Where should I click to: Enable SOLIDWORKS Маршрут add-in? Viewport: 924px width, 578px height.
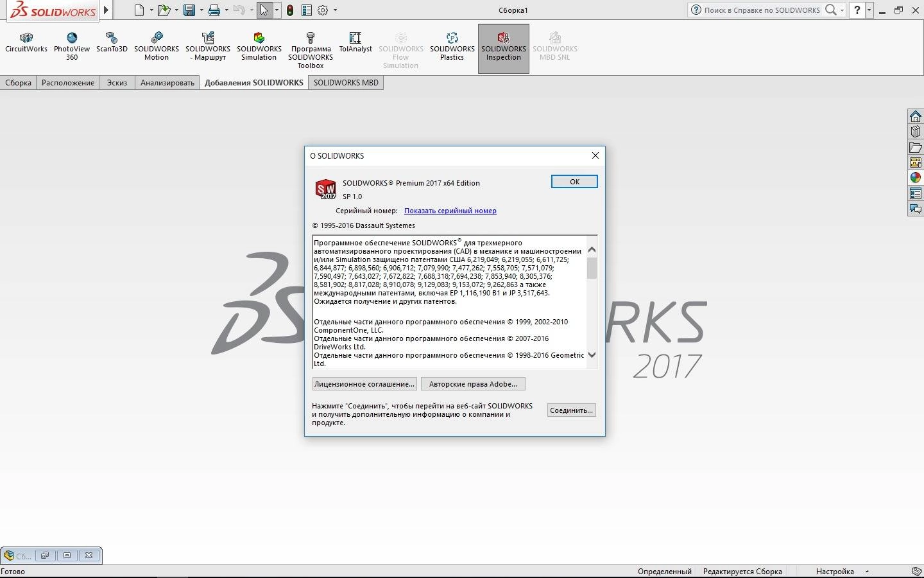pyautogui.click(x=208, y=47)
